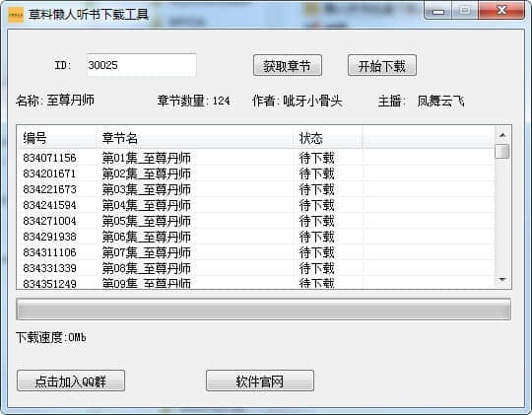532x415 pixels.
Task: Click the scroll down arrow of the list
Action: (x=502, y=280)
